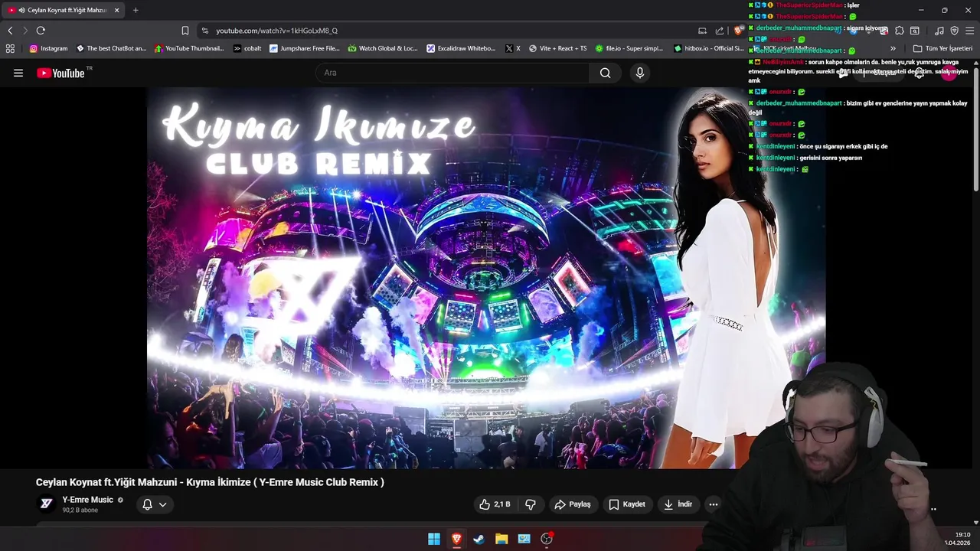This screenshot has width=980, height=551.
Task: Open the YouTube Thumbnail bookmark
Action: (189, 48)
